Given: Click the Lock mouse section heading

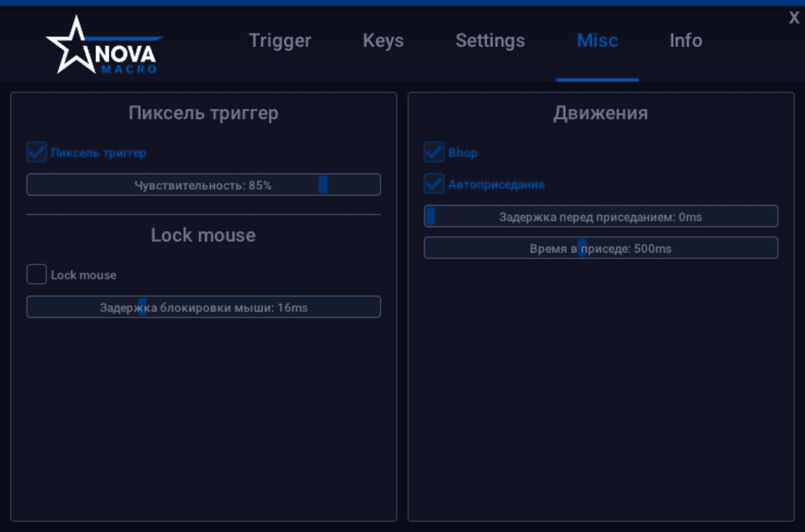Looking at the screenshot, I should 203,235.
